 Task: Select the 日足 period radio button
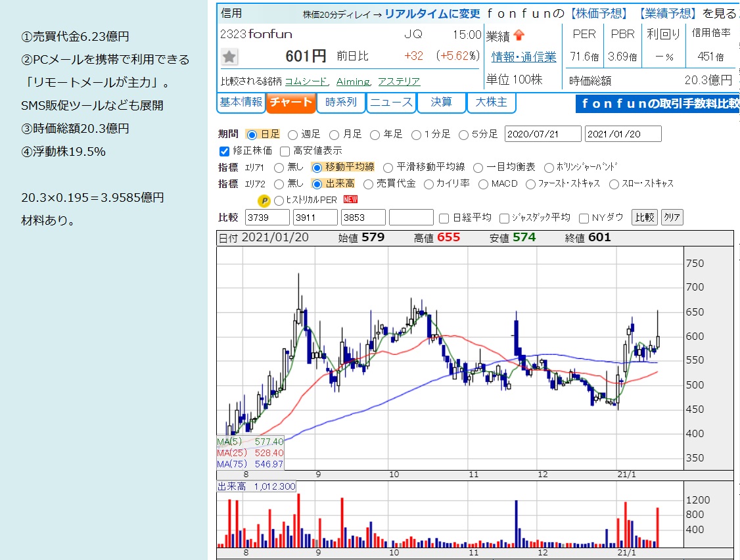252,135
